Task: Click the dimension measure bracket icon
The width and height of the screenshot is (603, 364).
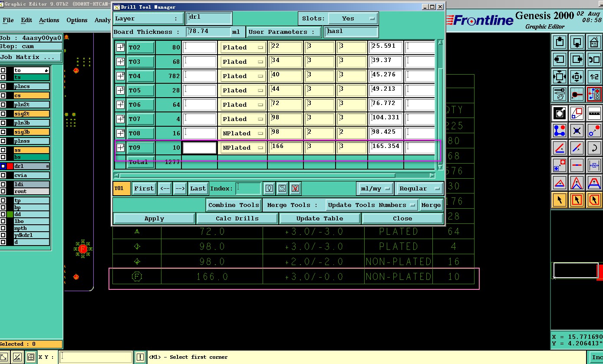Action: coord(594,165)
